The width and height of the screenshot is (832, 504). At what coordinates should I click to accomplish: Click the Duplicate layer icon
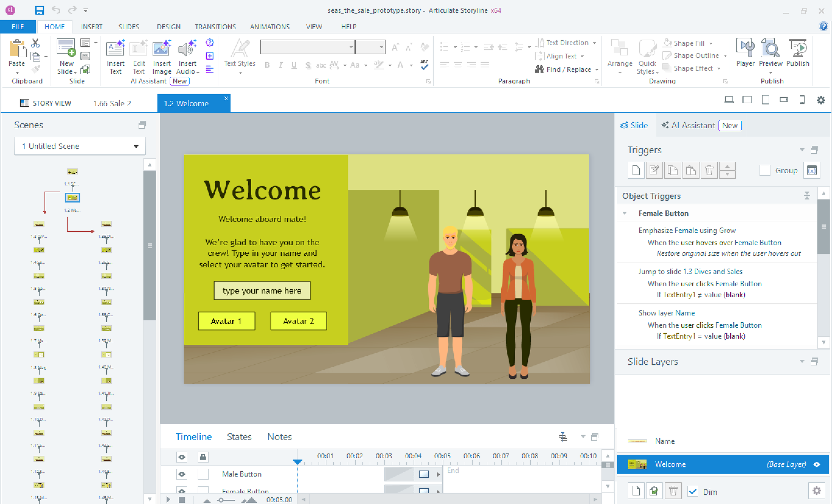point(654,491)
